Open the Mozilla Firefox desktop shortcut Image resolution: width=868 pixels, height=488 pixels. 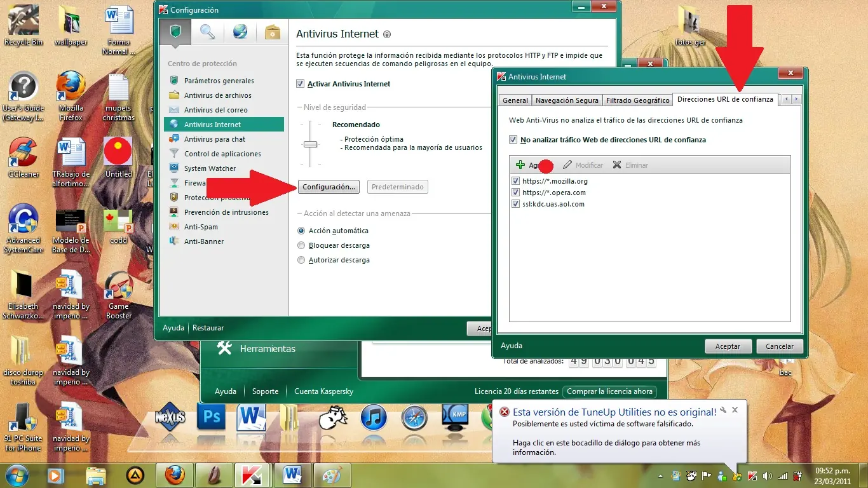(x=71, y=96)
